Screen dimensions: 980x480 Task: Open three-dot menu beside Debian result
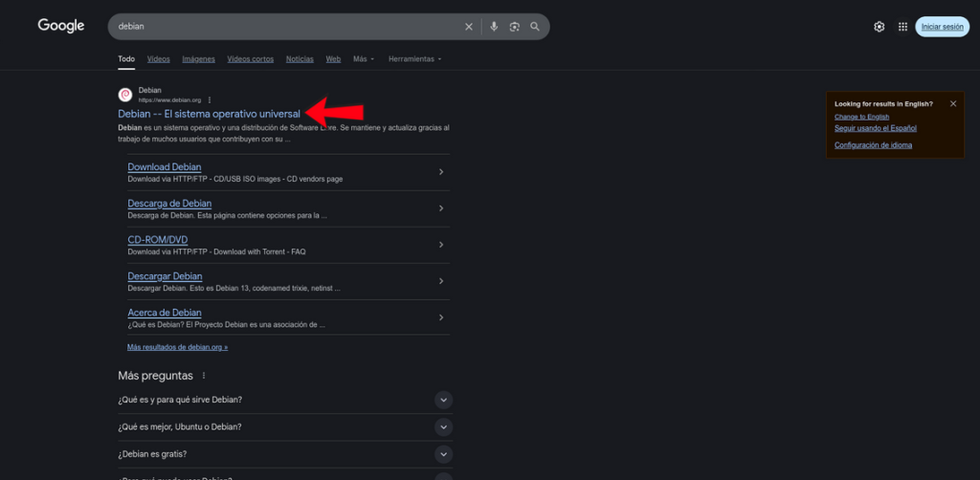coord(210,99)
